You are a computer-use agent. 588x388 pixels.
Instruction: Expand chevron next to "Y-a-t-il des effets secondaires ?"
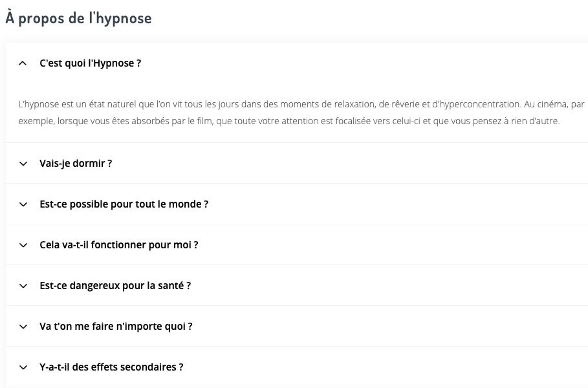click(23, 367)
